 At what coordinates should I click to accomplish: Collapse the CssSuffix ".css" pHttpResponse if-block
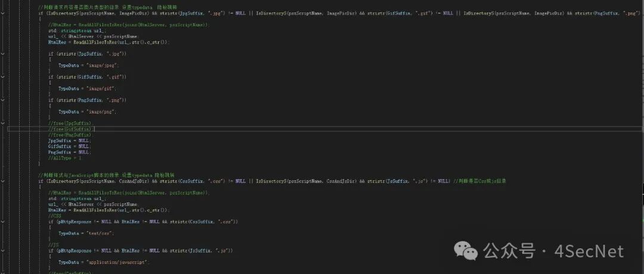click(x=3, y=221)
